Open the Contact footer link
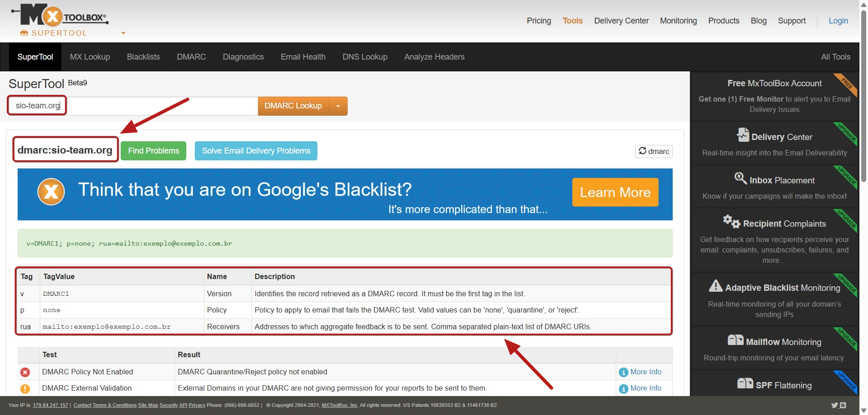 click(82, 405)
